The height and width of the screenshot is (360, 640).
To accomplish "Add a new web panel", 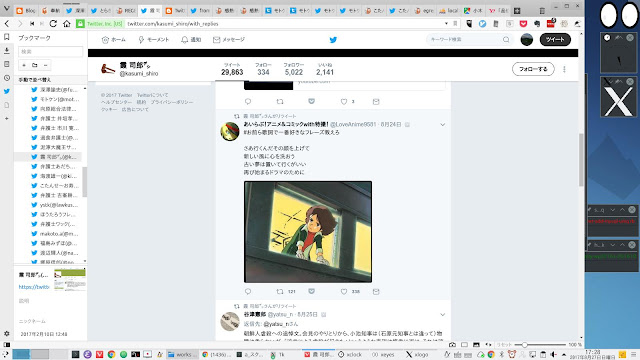I will 7,118.
